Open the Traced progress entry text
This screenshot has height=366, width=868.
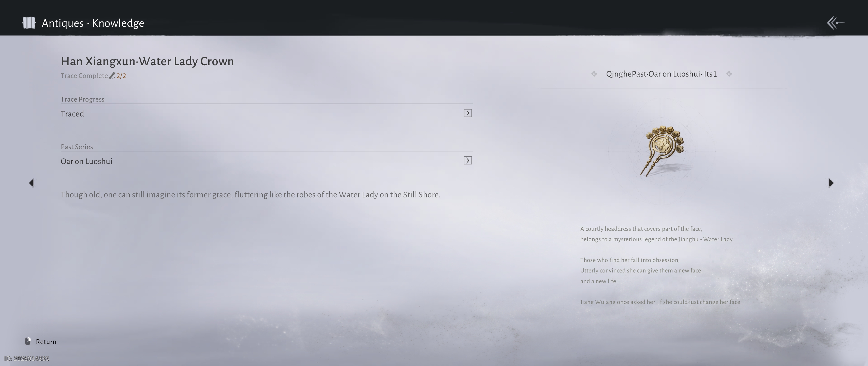[72, 114]
